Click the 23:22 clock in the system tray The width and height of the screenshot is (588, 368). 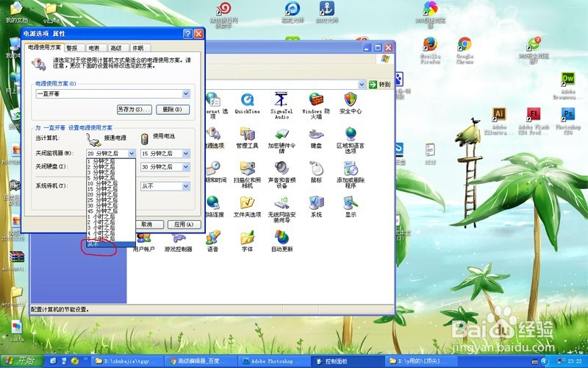575,361
